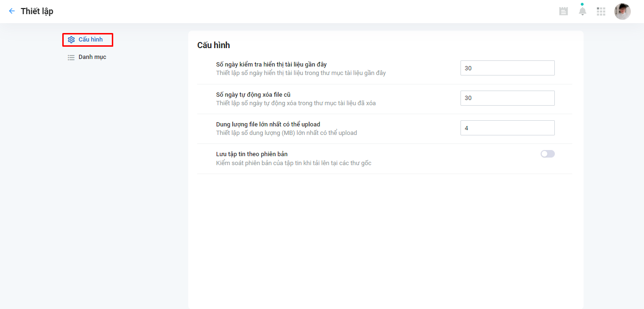Click label Số ngày tự động xóa file cũ
The height and width of the screenshot is (309, 644).
(x=253, y=94)
